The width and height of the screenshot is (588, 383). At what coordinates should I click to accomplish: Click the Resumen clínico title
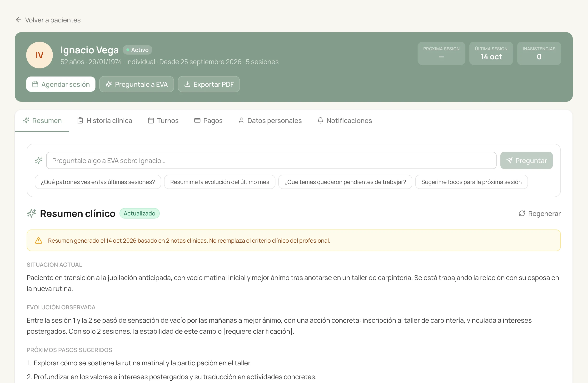click(78, 213)
